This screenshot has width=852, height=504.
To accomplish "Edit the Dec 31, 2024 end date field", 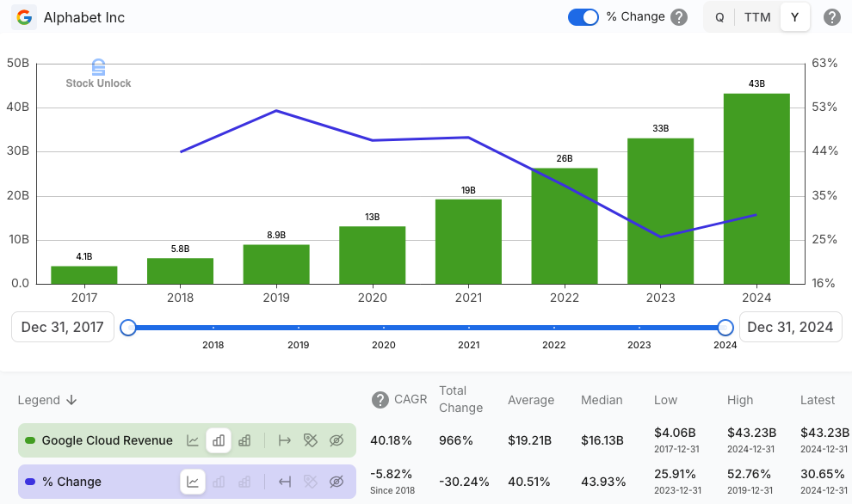I will pos(790,327).
